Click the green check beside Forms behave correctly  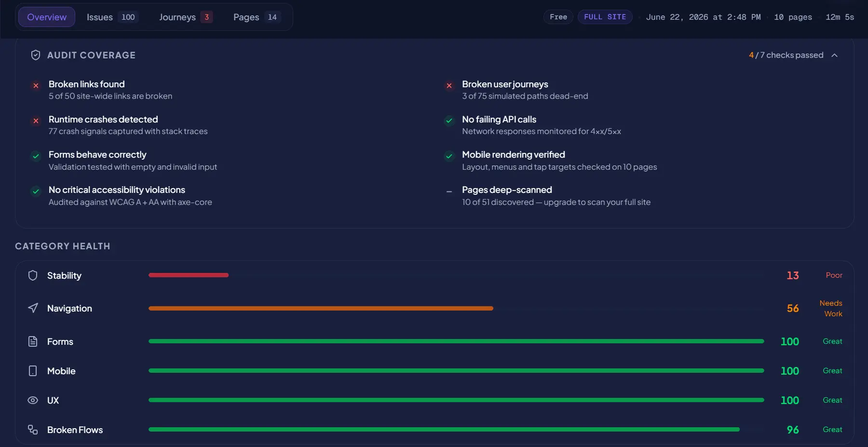tap(36, 156)
